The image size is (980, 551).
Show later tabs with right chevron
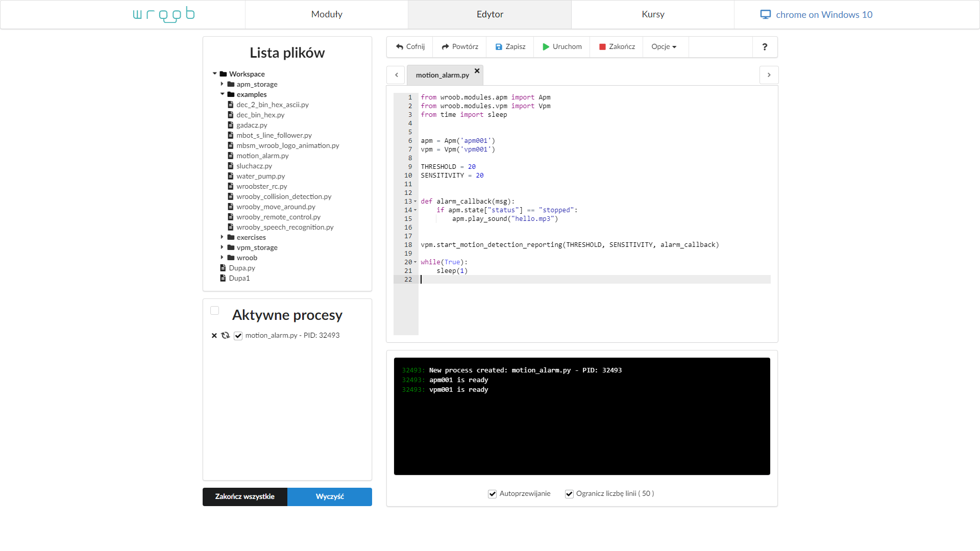pos(769,75)
